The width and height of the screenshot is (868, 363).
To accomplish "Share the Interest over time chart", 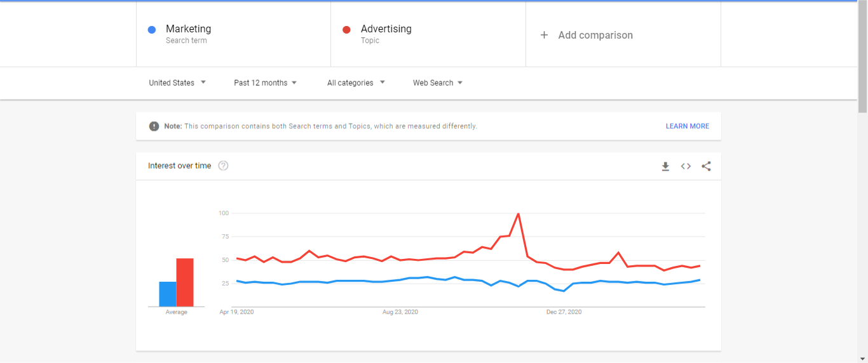I will pos(706,166).
